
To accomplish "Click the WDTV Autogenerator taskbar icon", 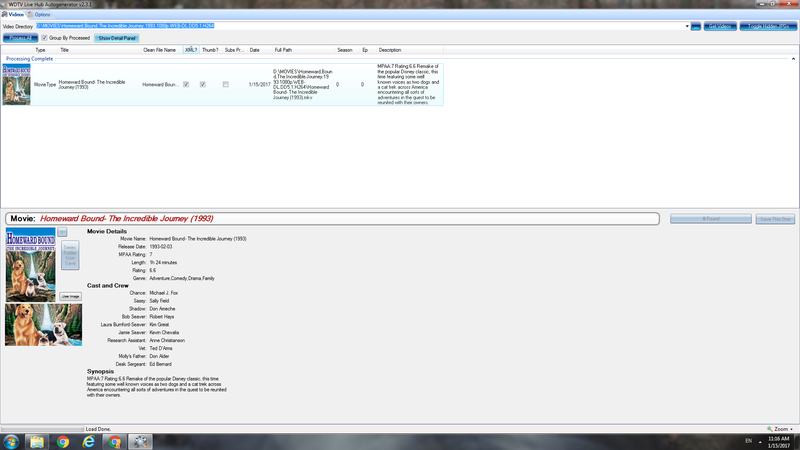I will (x=140, y=442).
